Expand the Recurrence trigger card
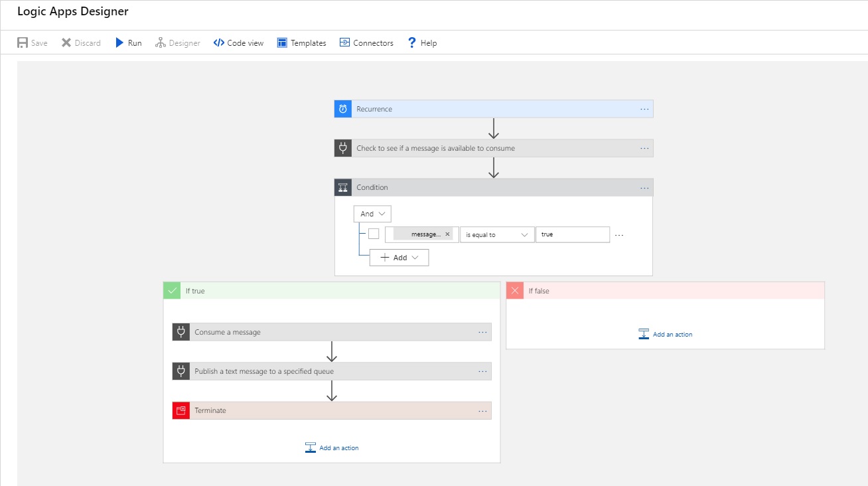Image resolution: width=868 pixels, height=486 pixels. pyautogui.click(x=494, y=109)
